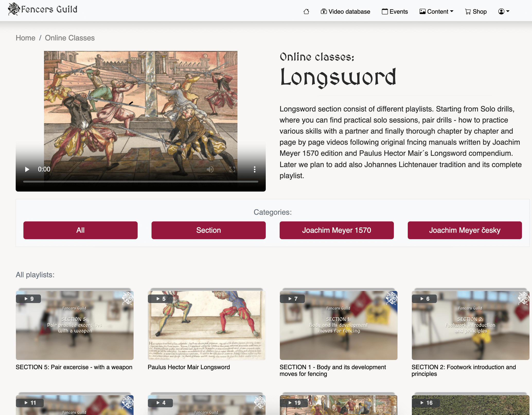The image size is (532, 415).
Task: Open the Video database page
Action: pyautogui.click(x=345, y=12)
